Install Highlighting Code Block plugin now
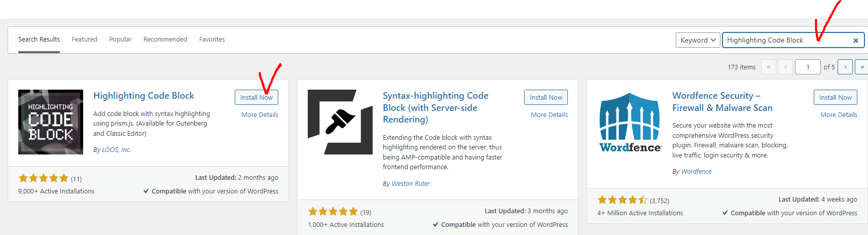This screenshot has height=235, width=868. pos(257,97)
